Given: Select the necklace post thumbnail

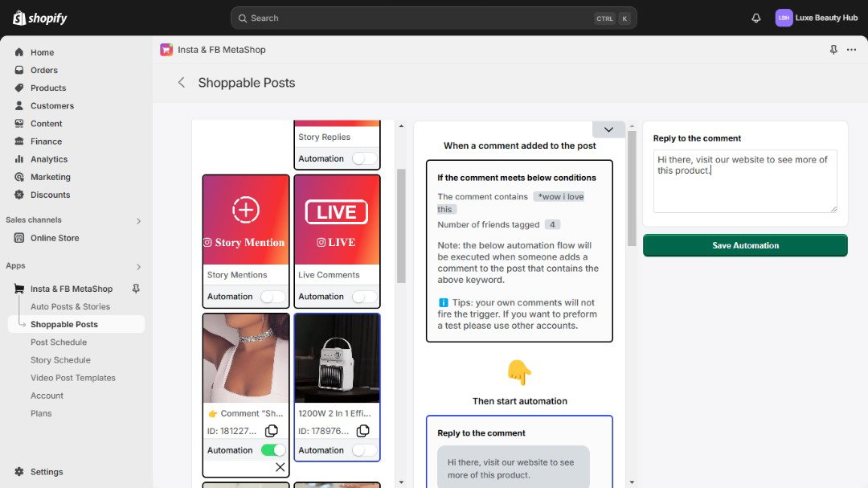Looking at the screenshot, I should pos(246,359).
